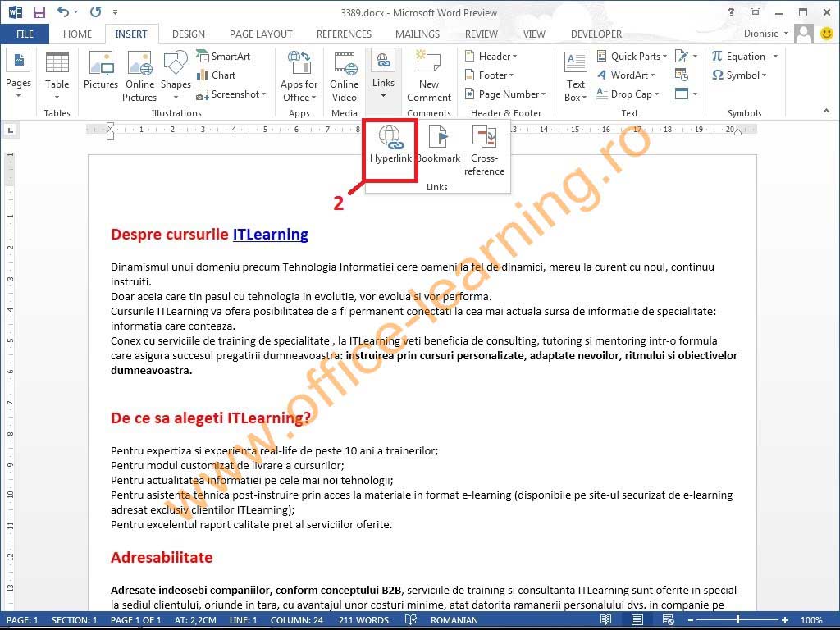Insert an equation with the pi icon

[x=738, y=57]
